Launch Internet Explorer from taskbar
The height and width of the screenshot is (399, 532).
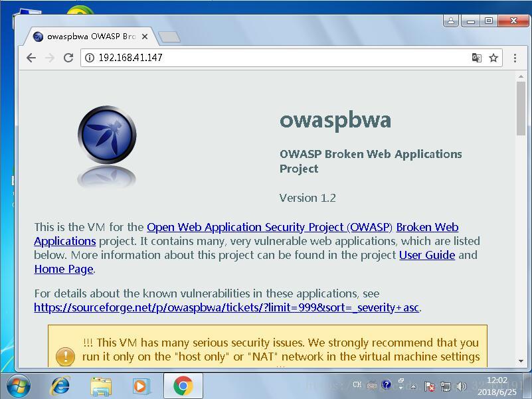click(x=60, y=386)
